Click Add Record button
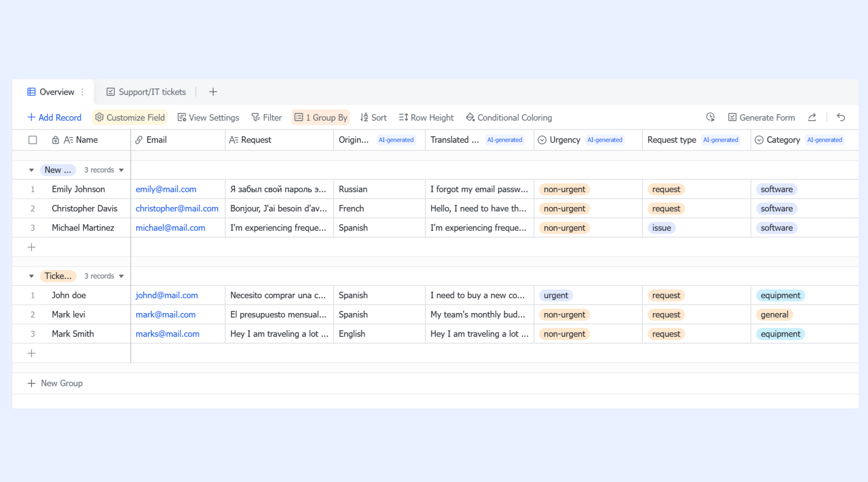868x482 pixels. coord(54,117)
